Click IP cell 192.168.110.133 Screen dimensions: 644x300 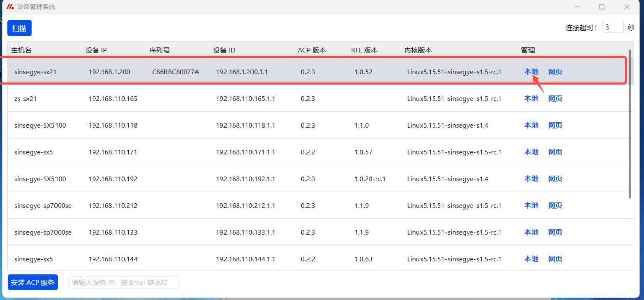coord(113,232)
